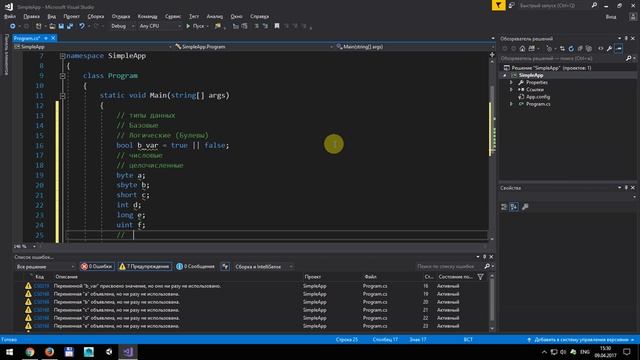Screen dimensions: 640x360
Task: Click the Visual Studio taskbar icon
Action: click(x=128, y=352)
